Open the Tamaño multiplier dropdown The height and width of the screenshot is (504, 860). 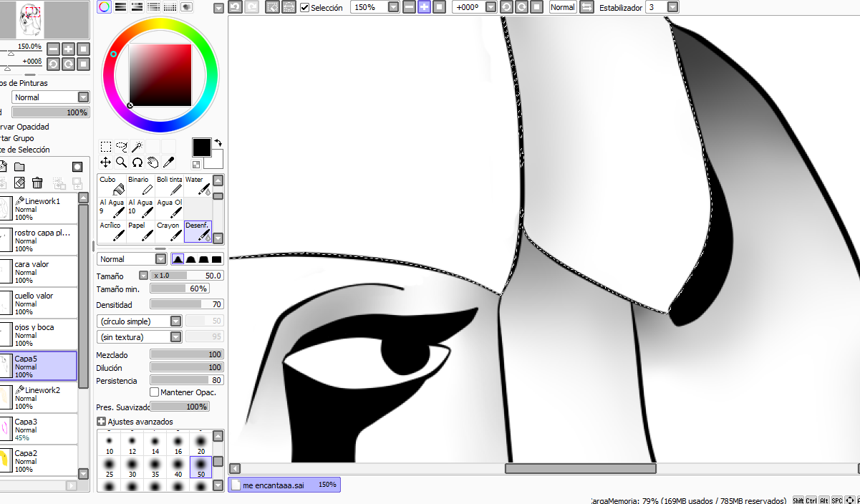(x=143, y=276)
